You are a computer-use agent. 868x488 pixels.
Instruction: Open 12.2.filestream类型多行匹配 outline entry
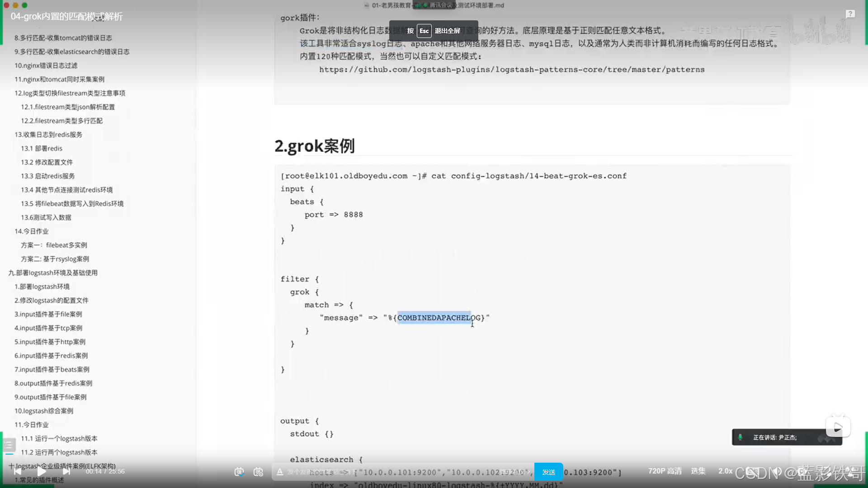point(61,121)
